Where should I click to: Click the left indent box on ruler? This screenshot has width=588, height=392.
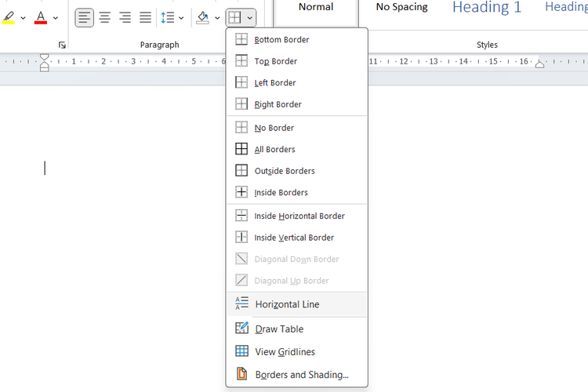tap(44, 69)
